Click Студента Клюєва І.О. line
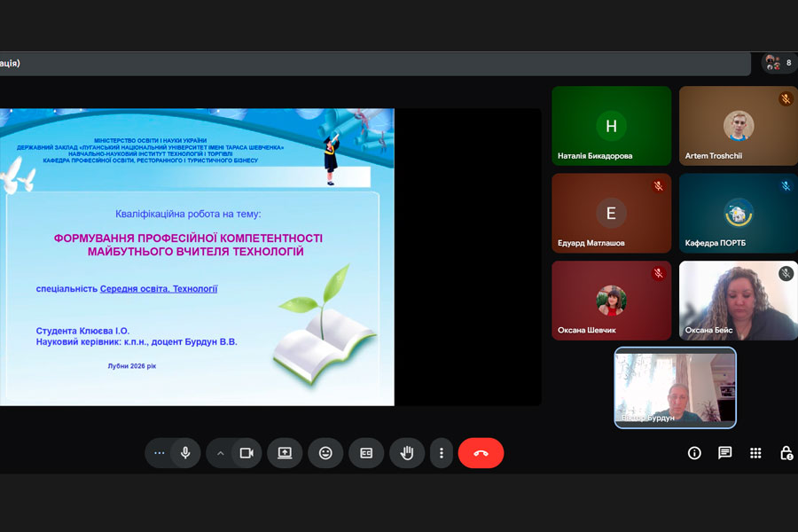798x532 pixels. click(82, 331)
